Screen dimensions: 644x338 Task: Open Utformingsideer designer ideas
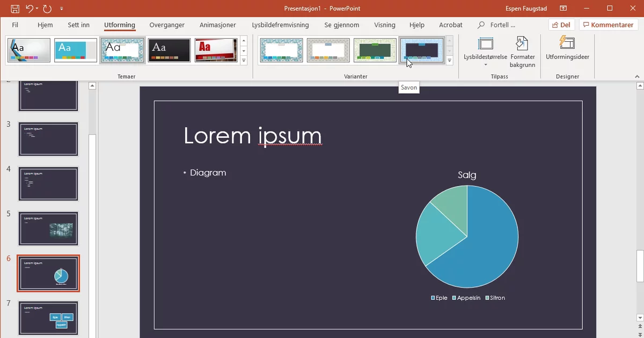click(567, 48)
